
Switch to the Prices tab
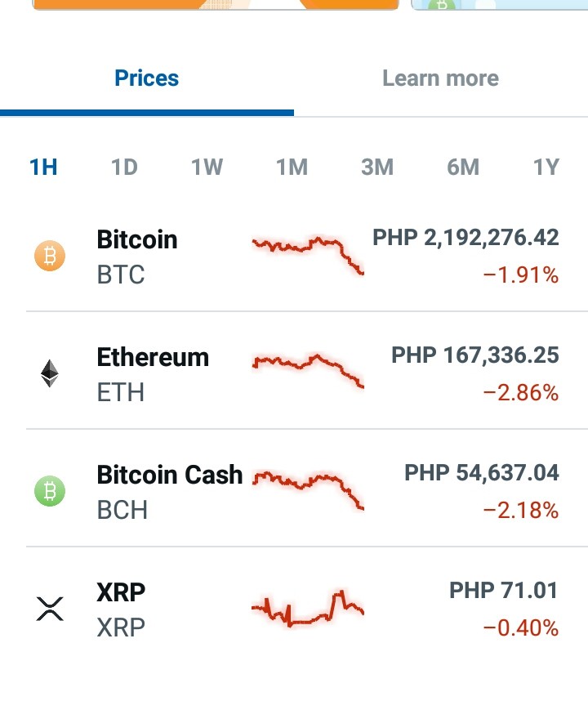[146, 78]
